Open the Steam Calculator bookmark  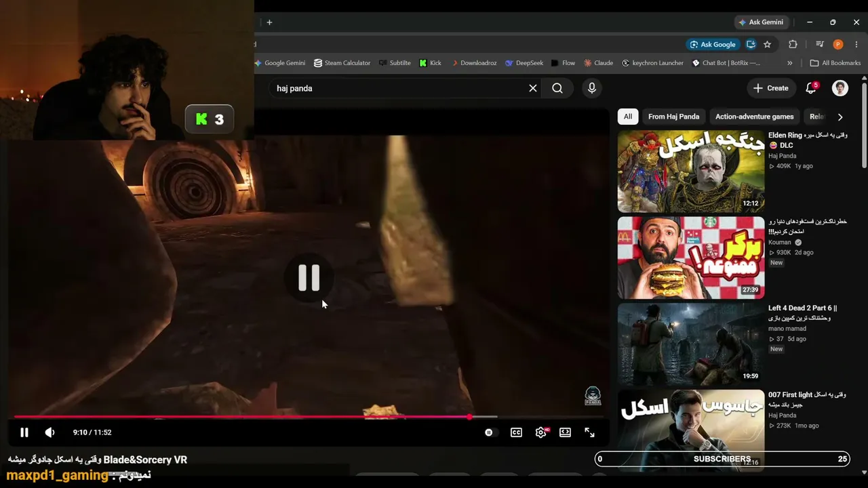(342, 63)
